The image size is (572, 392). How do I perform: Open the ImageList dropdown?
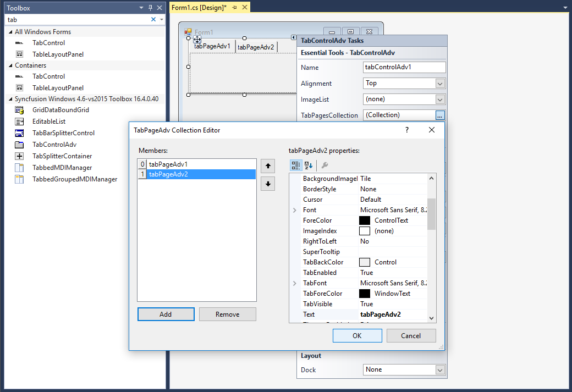439,100
